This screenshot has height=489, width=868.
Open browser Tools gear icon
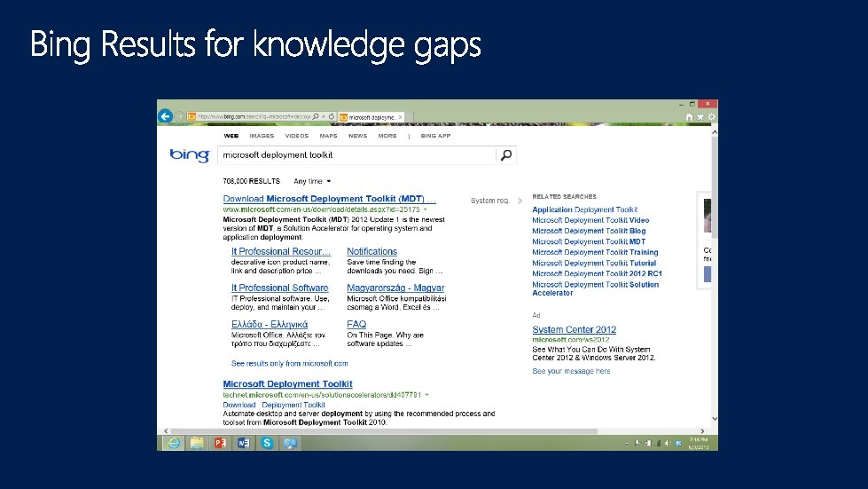pos(712,117)
